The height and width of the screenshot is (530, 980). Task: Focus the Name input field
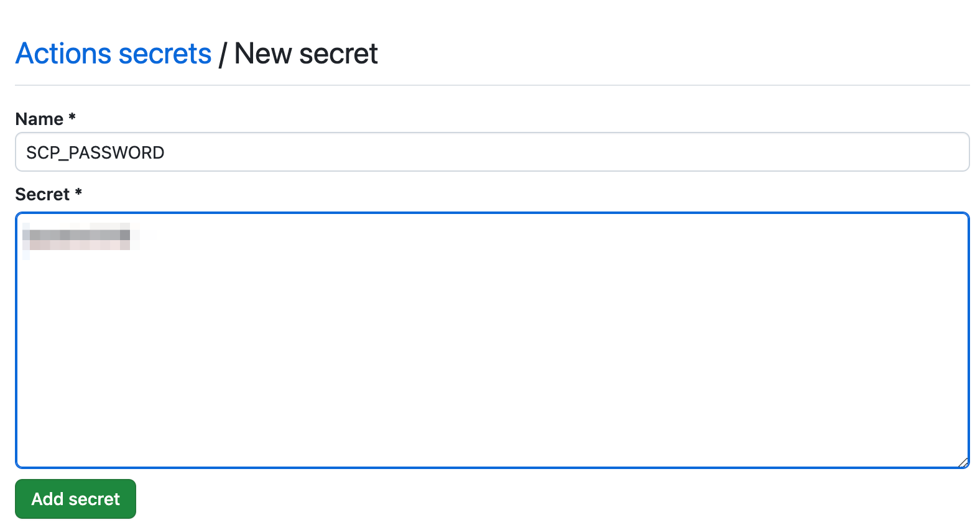click(x=491, y=152)
